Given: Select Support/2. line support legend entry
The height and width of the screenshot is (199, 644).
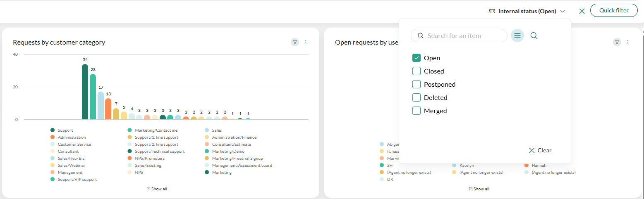Looking at the screenshot, I should click(153, 145).
